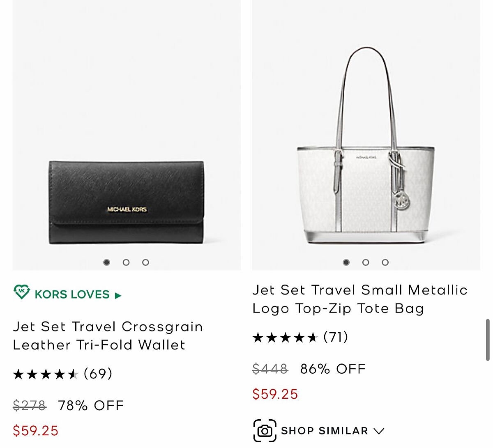
Task: Expand the Shop Similar chevron
Action: [379, 431]
